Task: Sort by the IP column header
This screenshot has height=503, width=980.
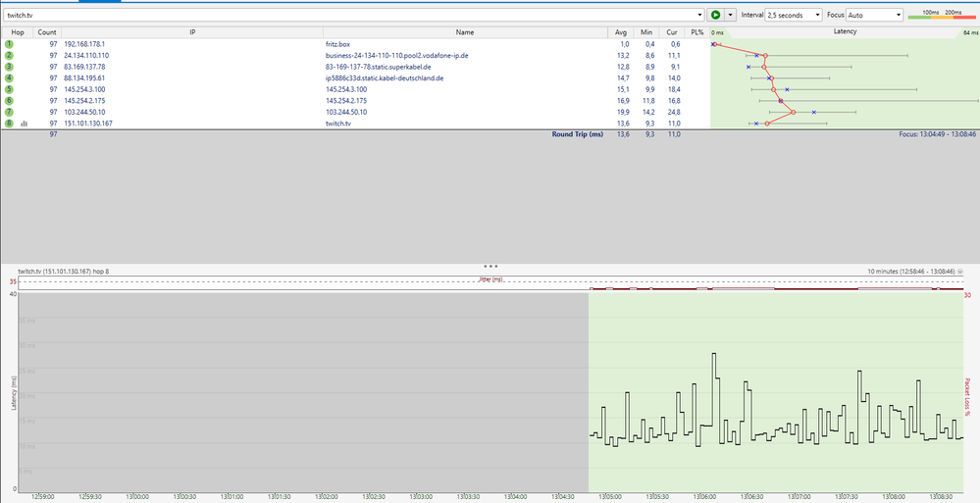Action: coord(192,32)
